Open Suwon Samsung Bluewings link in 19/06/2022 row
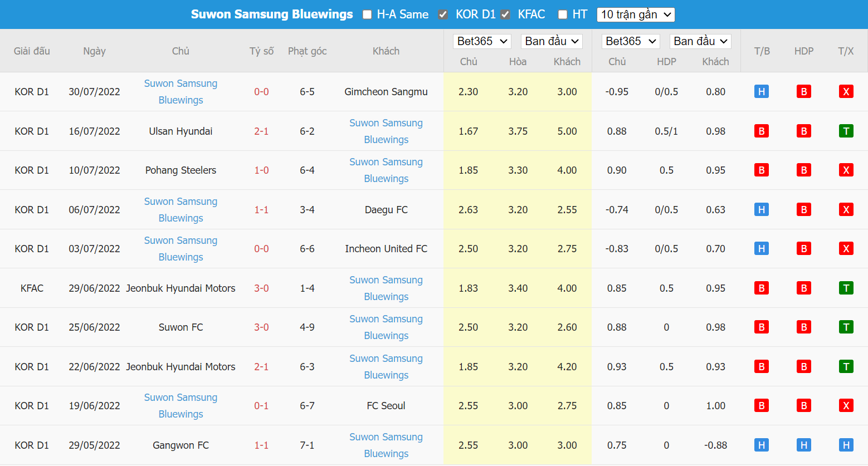The height and width of the screenshot is (466, 868). point(181,406)
